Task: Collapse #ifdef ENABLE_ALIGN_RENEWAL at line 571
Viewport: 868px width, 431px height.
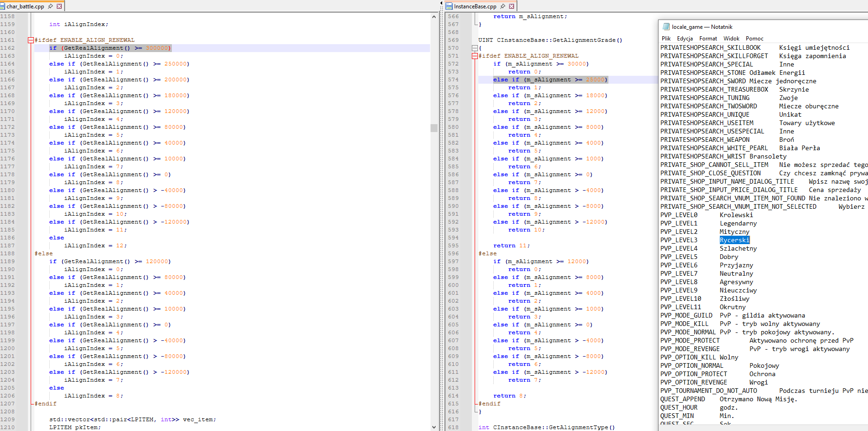Action: 475,56
